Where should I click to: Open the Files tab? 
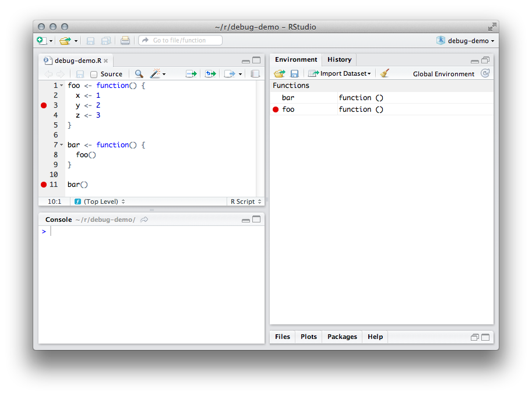(x=282, y=337)
